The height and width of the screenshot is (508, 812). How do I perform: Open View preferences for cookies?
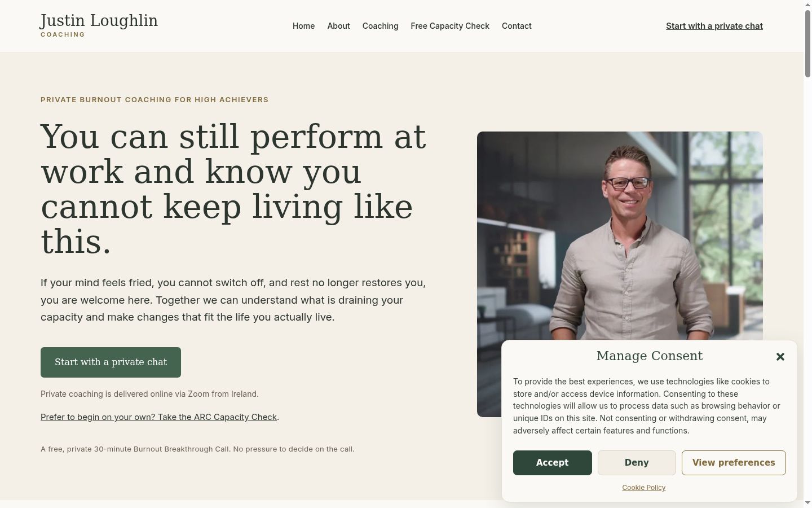tap(734, 463)
